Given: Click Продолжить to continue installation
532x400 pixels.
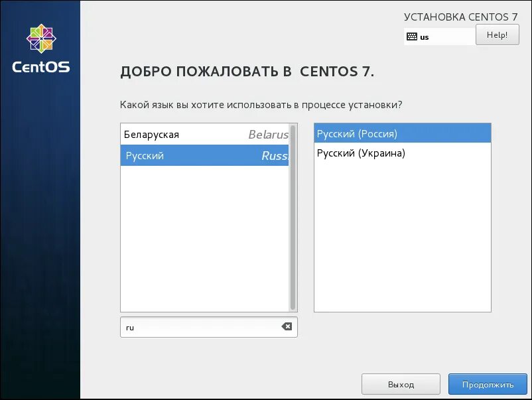Looking at the screenshot, I should click(x=488, y=384).
